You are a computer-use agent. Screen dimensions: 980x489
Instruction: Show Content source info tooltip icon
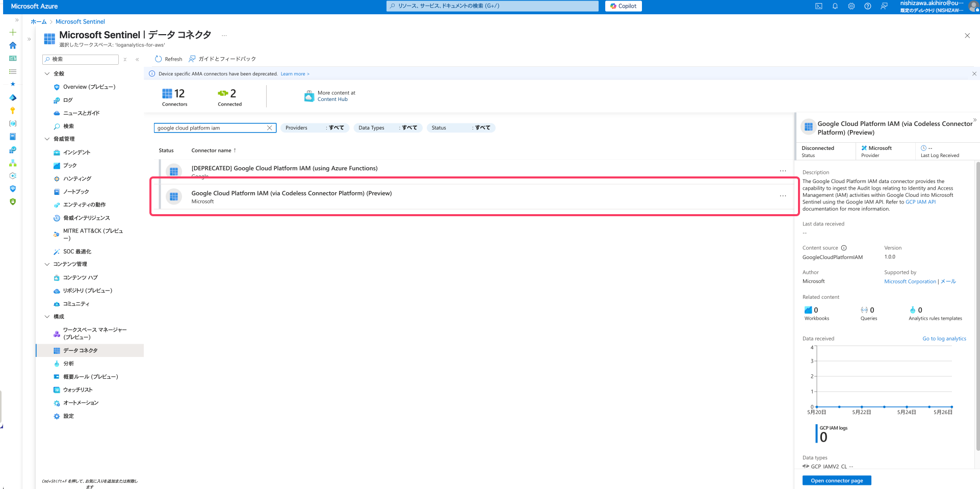click(844, 248)
